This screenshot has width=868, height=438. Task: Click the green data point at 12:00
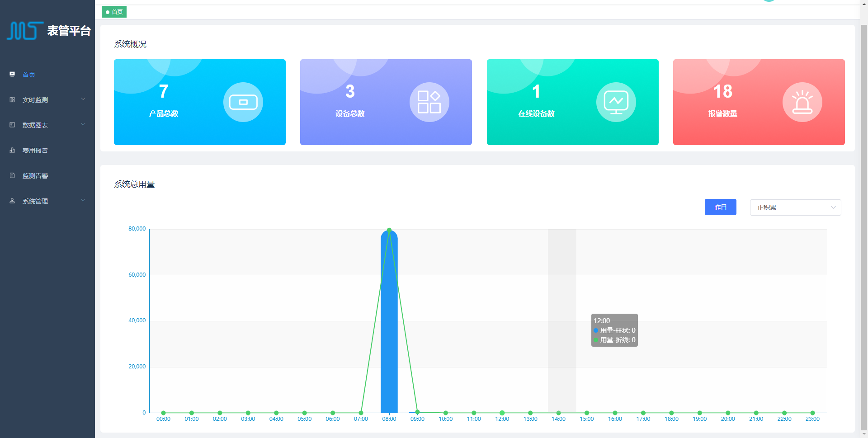pyautogui.click(x=502, y=413)
